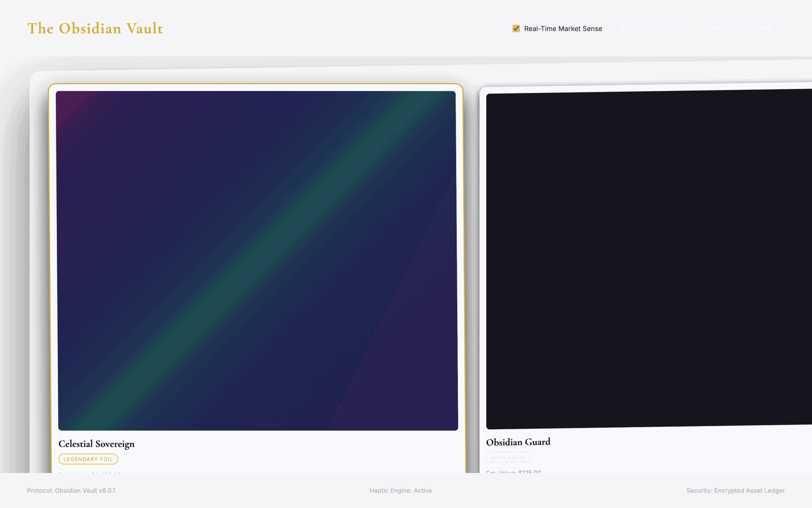
Task: Click the Real-Time Market Sense label text
Action: [563, 29]
